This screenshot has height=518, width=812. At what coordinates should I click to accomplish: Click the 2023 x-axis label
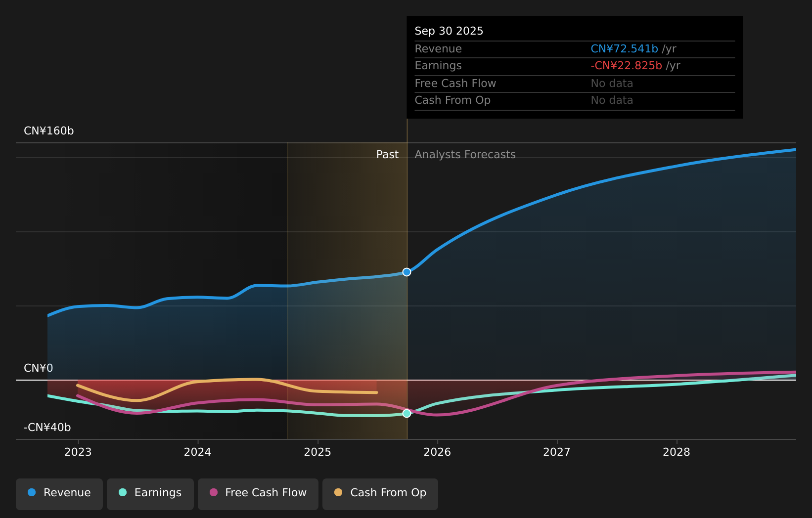78,452
